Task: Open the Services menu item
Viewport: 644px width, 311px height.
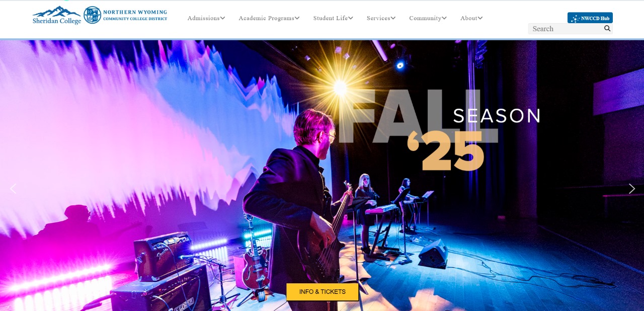Action: coord(378,18)
